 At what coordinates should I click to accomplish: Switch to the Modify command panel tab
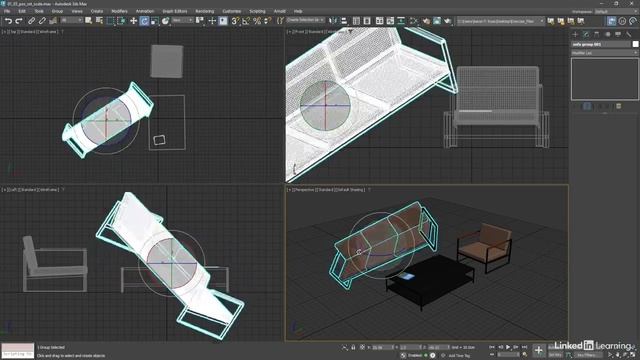click(586, 34)
